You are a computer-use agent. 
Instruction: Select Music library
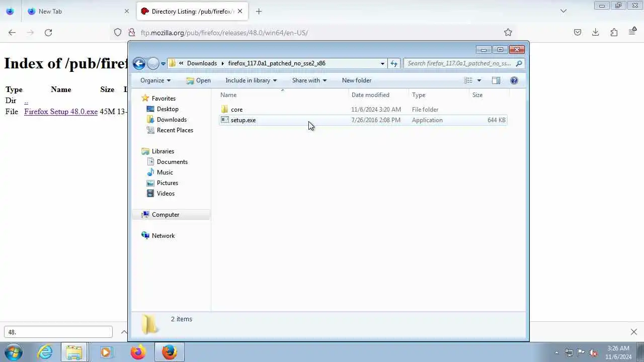[x=165, y=172]
